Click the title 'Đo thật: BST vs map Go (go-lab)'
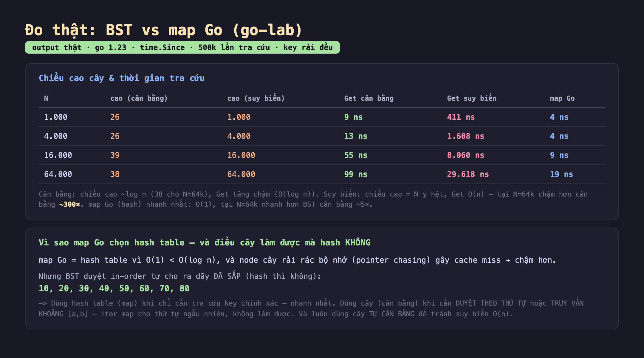644x358 pixels. click(x=164, y=30)
